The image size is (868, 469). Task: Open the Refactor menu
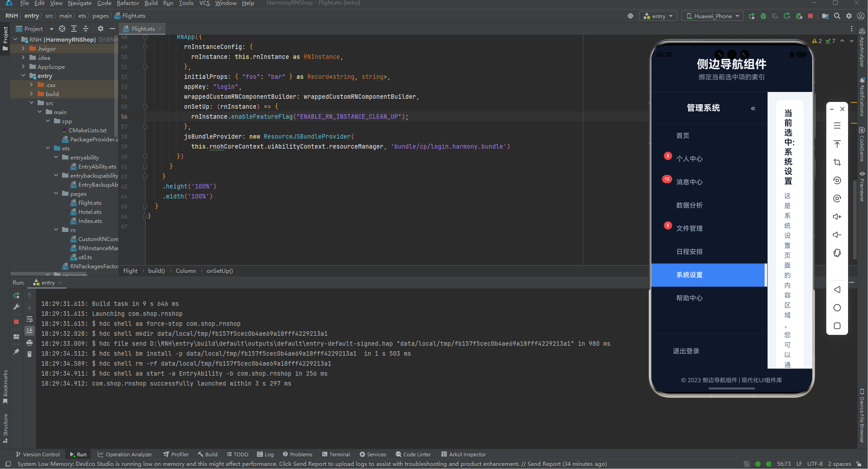128,3
